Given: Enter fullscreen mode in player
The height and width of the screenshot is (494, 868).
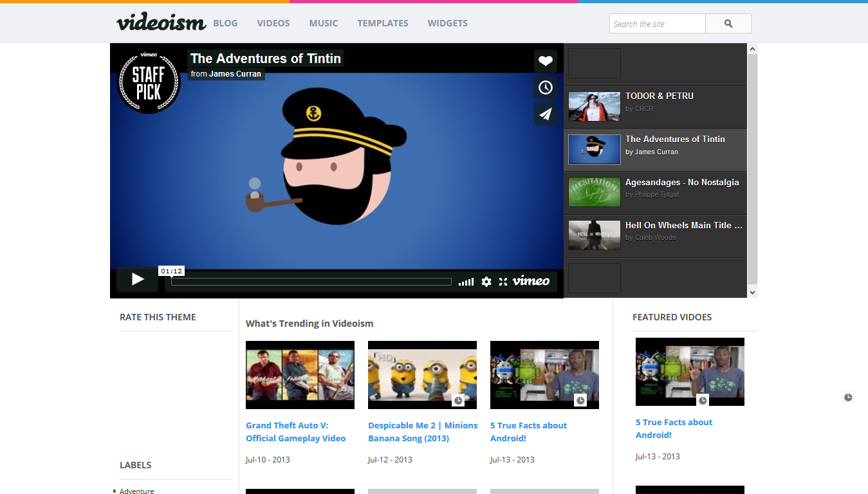Looking at the screenshot, I should pos(503,282).
